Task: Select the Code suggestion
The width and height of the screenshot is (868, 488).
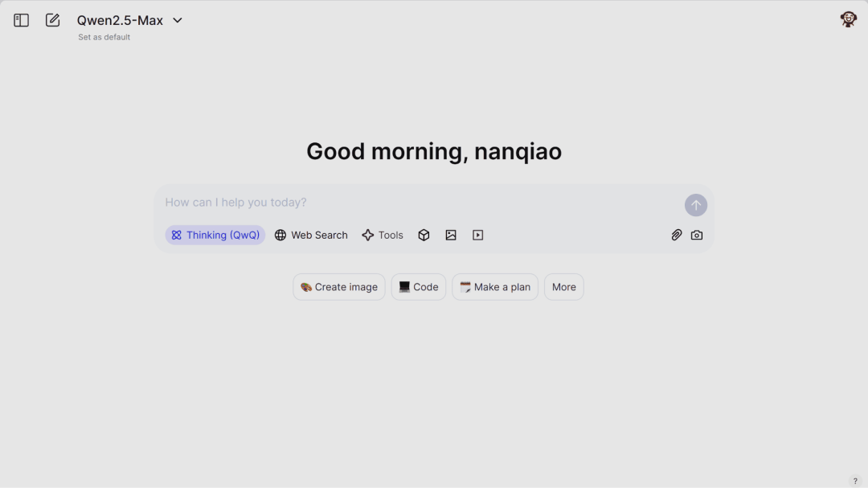Action: pyautogui.click(x=419, y=287)
